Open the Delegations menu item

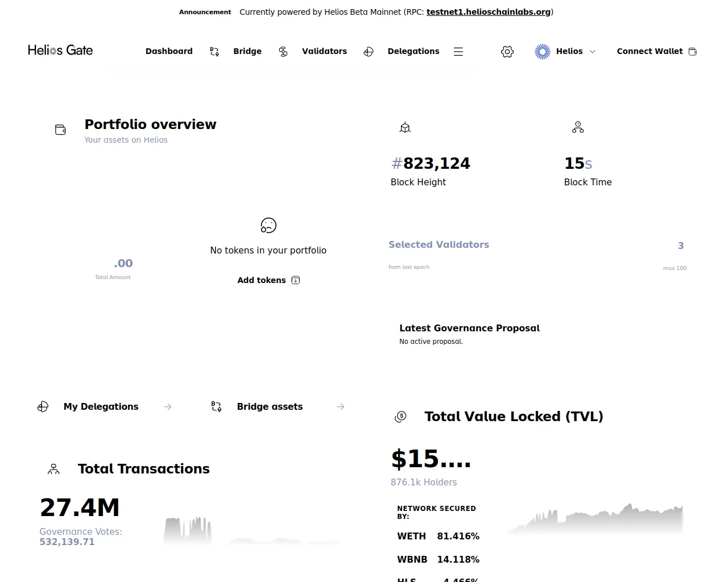(413, 51)
